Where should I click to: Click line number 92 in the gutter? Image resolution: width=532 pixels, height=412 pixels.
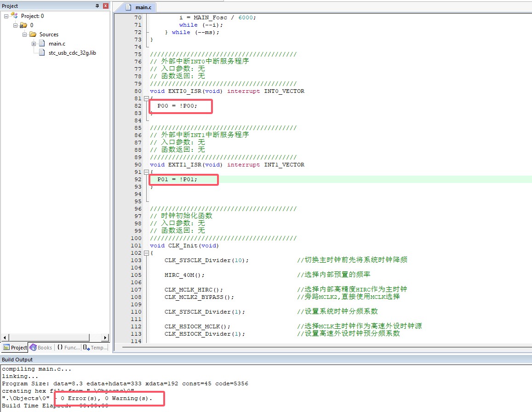(138, 179)
